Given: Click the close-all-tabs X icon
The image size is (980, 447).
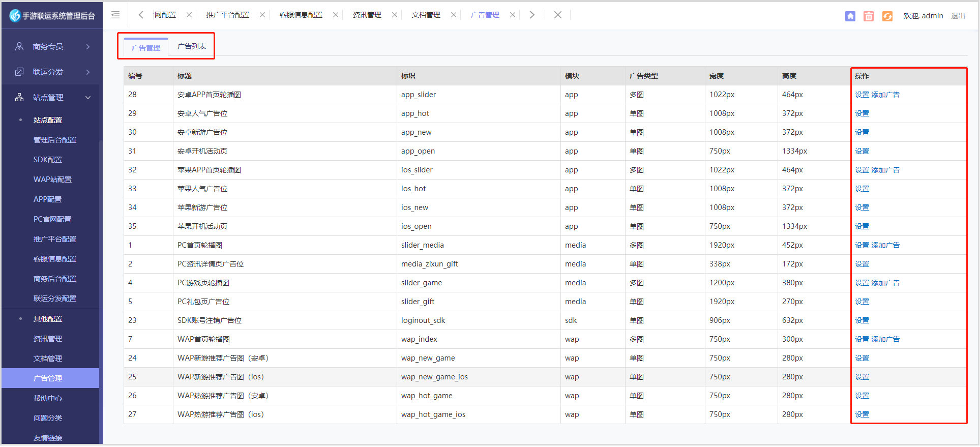Looking at the screenshot, I should click(558, 15).
